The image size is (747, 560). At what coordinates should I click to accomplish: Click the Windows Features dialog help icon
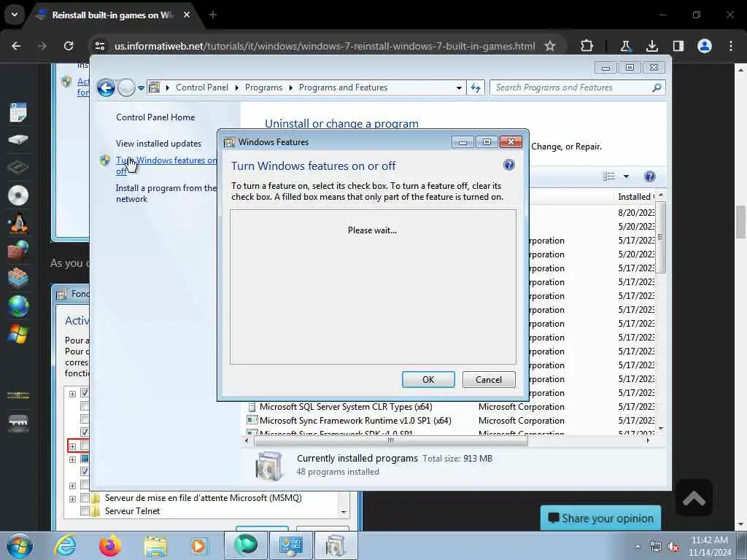[x=508, y=166]
